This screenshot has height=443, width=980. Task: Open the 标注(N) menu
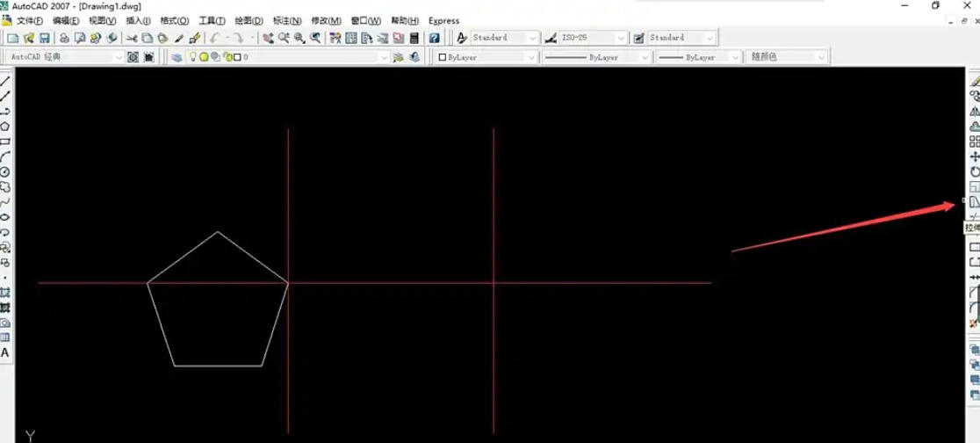click(x=287, y=20)
